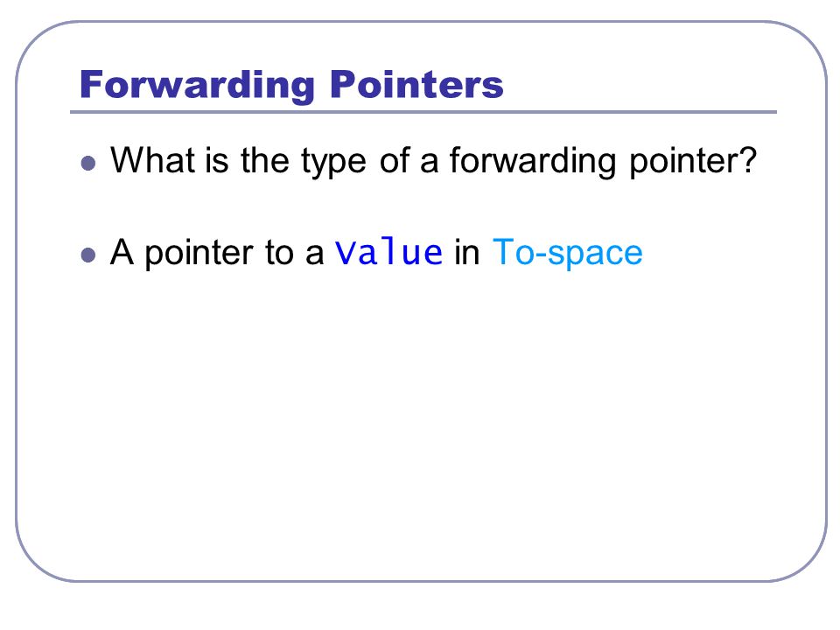Click the horizontal rule under the title

423,112
